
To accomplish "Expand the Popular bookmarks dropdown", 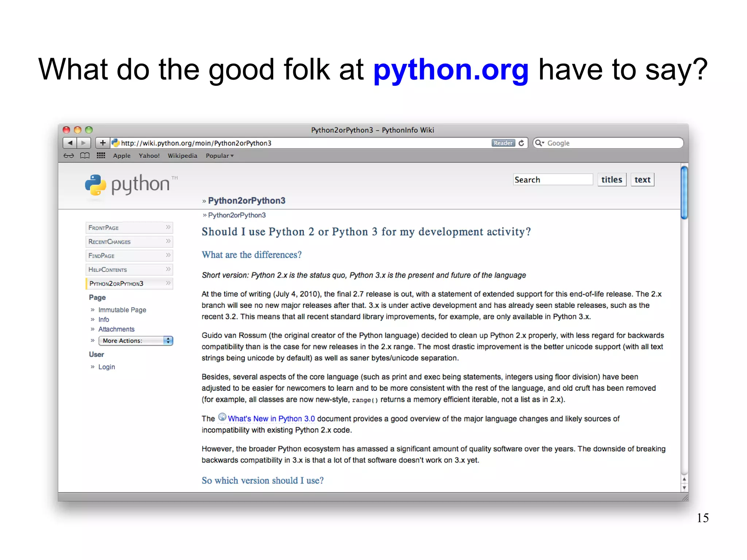I will 220,156.
